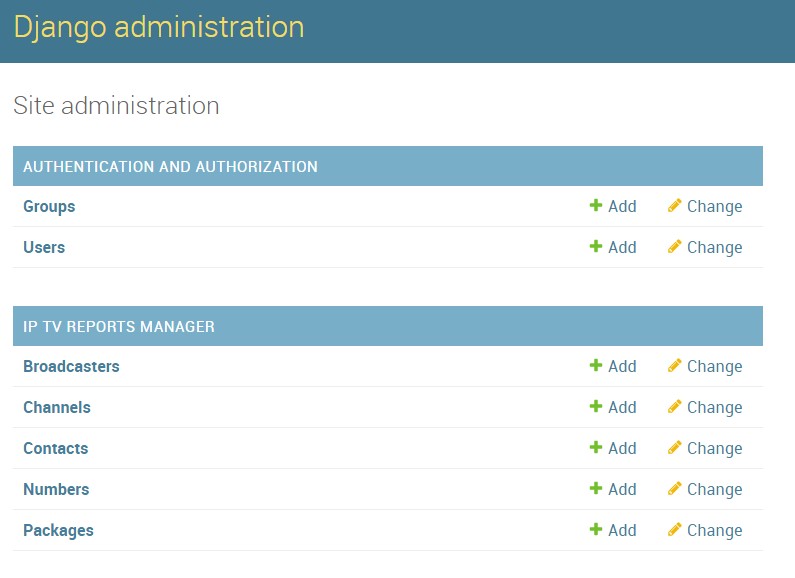Click the green plus icon for Groups
795x578 pixels.
coord(596,205)
